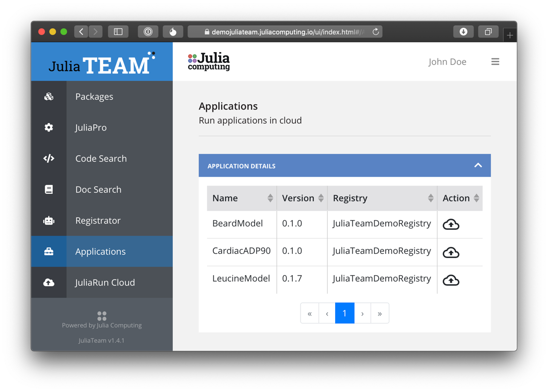Screen dimensions: 548x392
Task: Click the Applications toolbox icon
Action: (x=49, y=252)
